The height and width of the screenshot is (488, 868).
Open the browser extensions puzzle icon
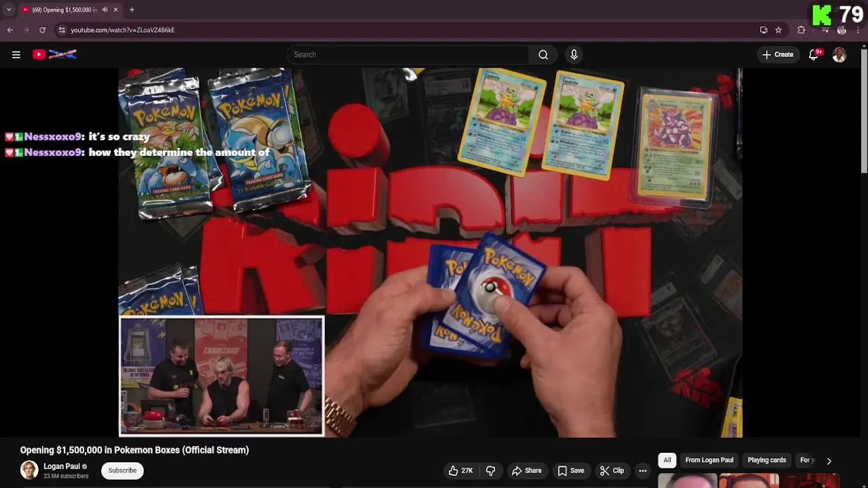point(802,30)
